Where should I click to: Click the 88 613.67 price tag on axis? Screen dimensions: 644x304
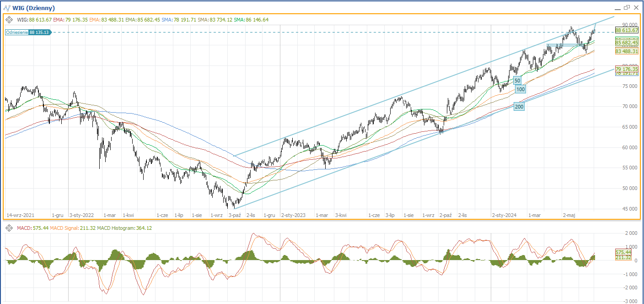[627, 30]
